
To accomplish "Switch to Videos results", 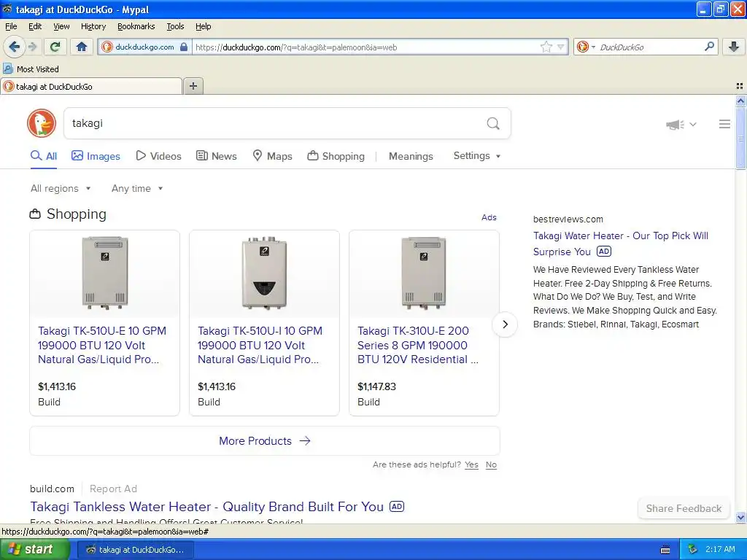I will [x=158, y=156].
